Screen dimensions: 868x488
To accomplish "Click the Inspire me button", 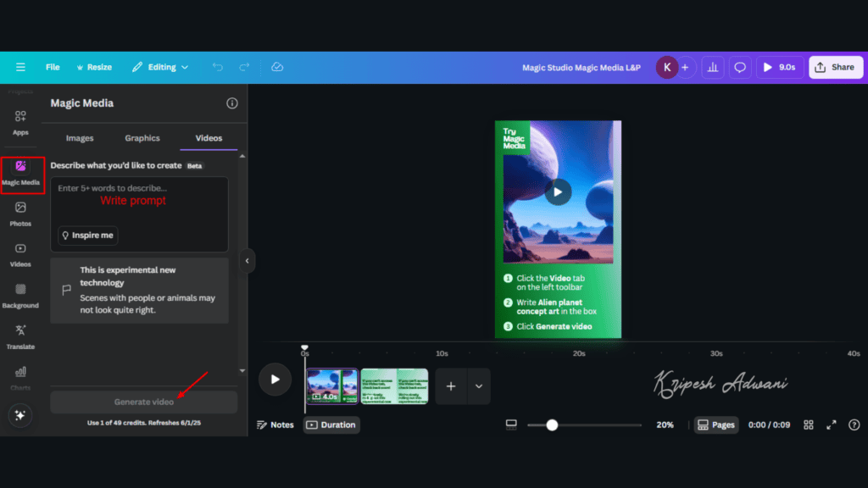I will [86, 236].
